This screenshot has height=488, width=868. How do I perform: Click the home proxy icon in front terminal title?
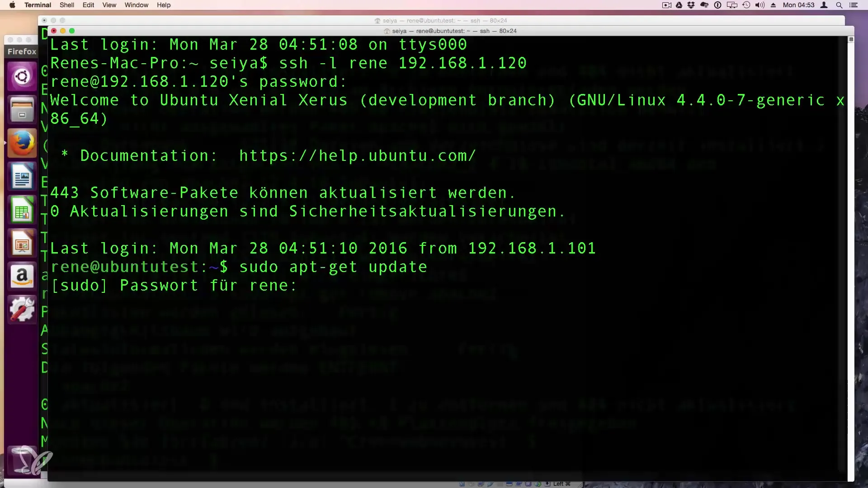[387, 31]
